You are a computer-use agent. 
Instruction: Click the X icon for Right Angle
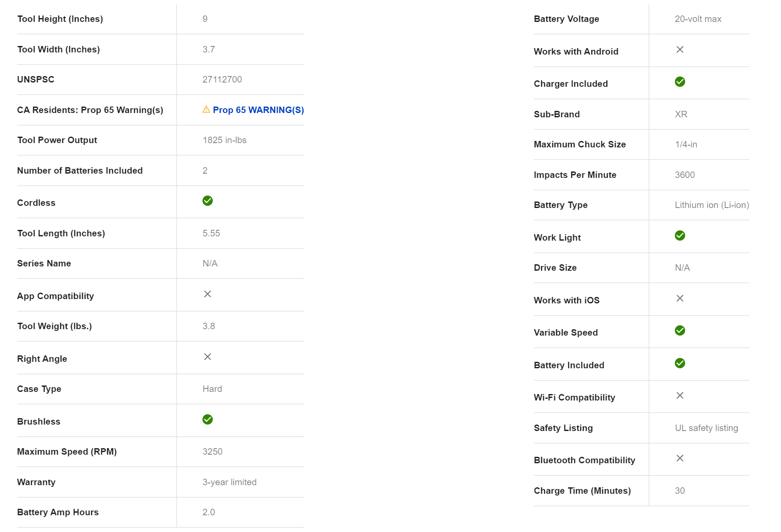click(208, 357)
